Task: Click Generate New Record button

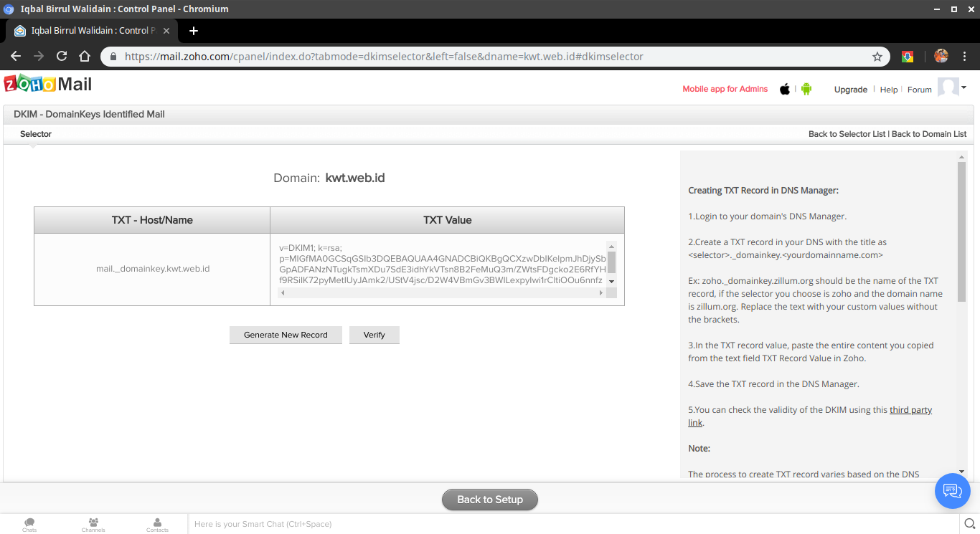Action: [286, 335]
